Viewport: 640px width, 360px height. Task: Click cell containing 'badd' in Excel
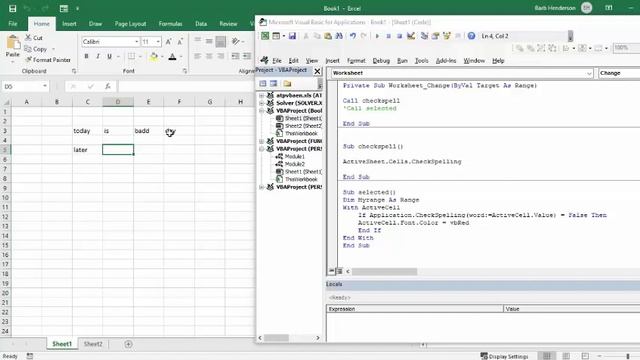point(149,131)
